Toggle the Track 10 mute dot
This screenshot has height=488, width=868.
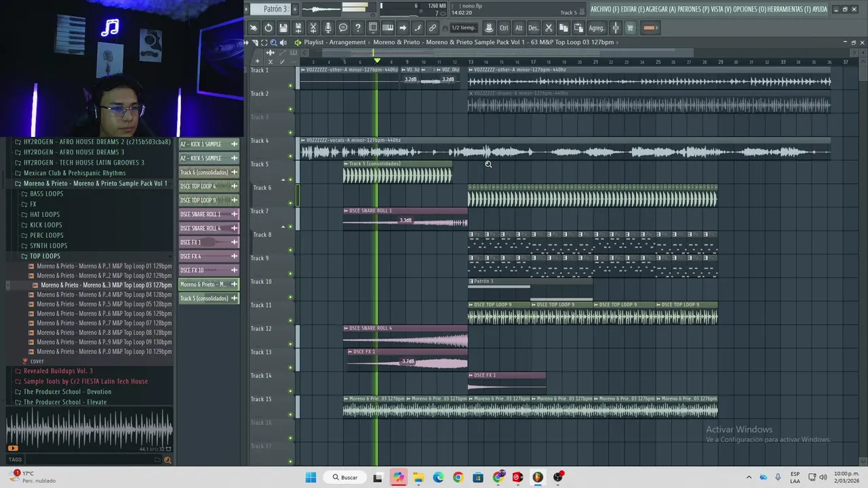[291, 297]
